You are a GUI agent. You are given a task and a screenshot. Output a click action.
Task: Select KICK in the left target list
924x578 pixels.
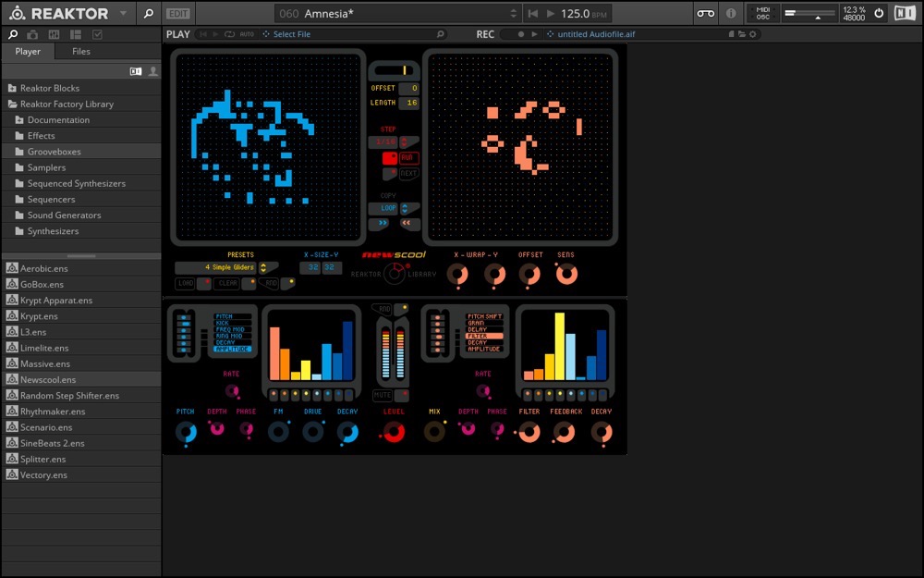[x=233, y=323]
